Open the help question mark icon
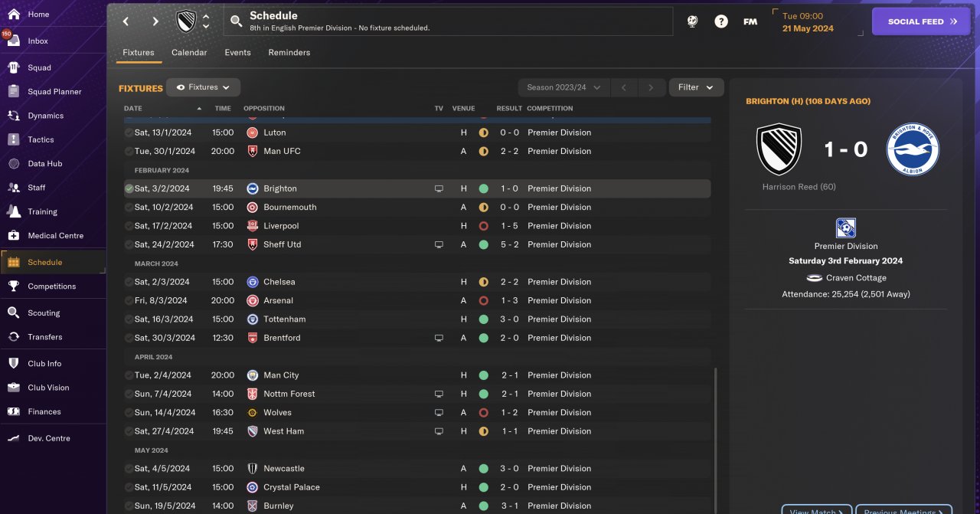 pyautogui.click(x=721, y=21)
